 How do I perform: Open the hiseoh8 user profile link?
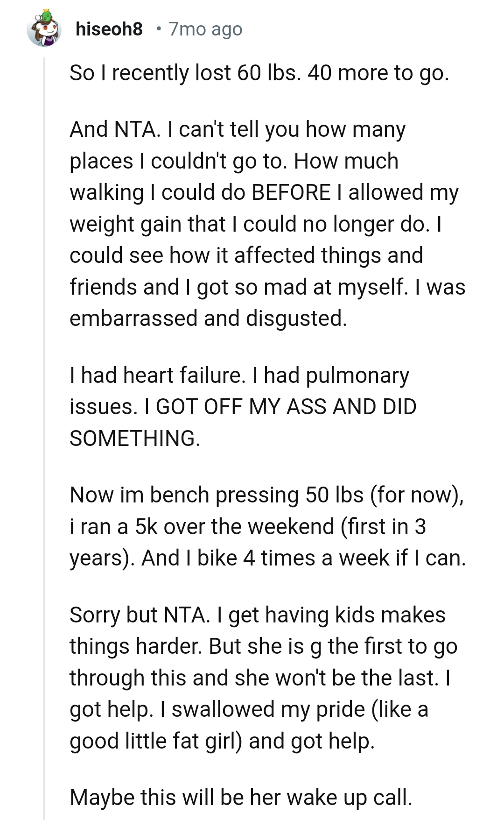109,29
